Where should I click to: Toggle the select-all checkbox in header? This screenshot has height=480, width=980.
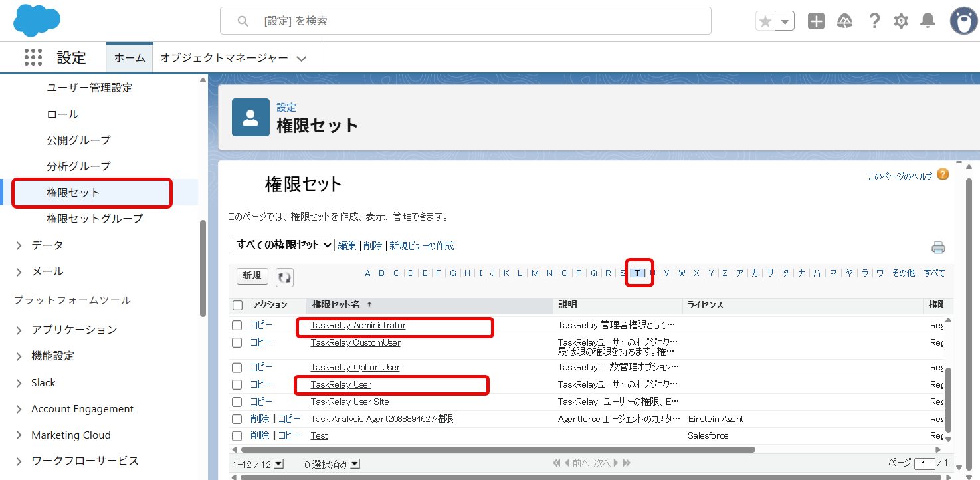[x=237, y=305]
